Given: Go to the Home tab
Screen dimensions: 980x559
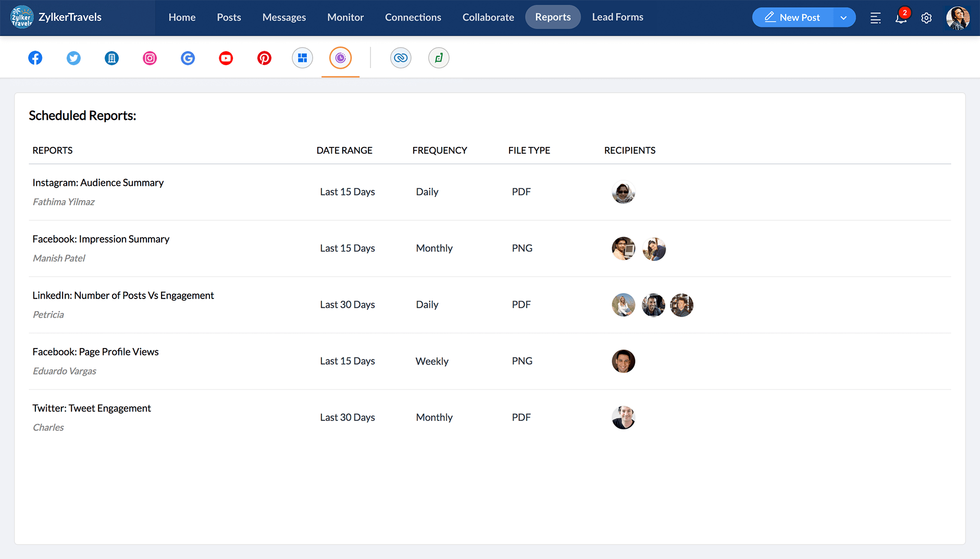Looking at the screenshot, I should tap(182, 17).
